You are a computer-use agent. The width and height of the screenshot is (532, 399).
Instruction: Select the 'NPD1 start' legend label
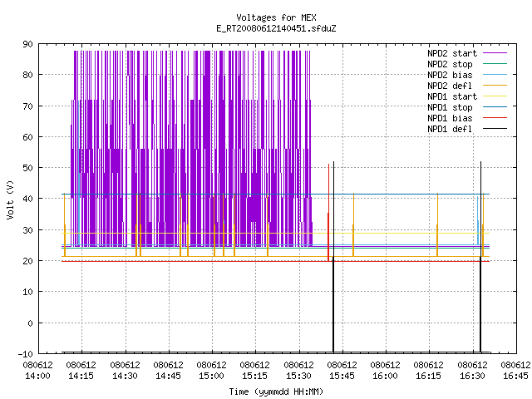coord(452,96)
